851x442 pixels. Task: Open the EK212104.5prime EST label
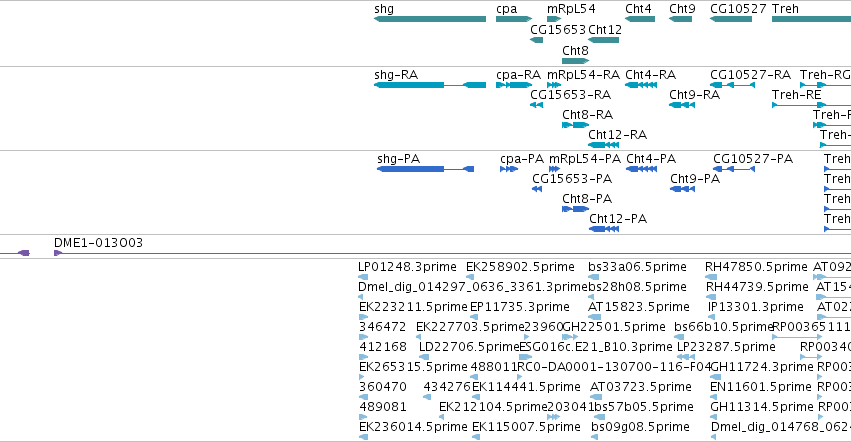pyautogui.click(x=493, y=408)
